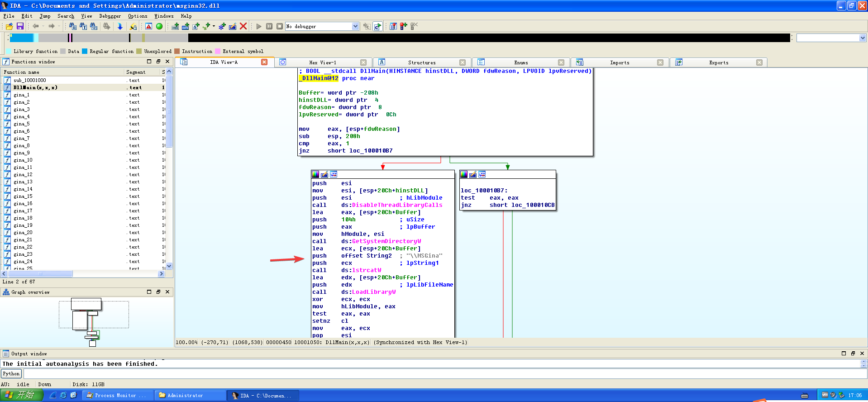Screen dimensions: 868x402
Task: Open the dropdown beside the create structure icon
Action: (214, 26)
